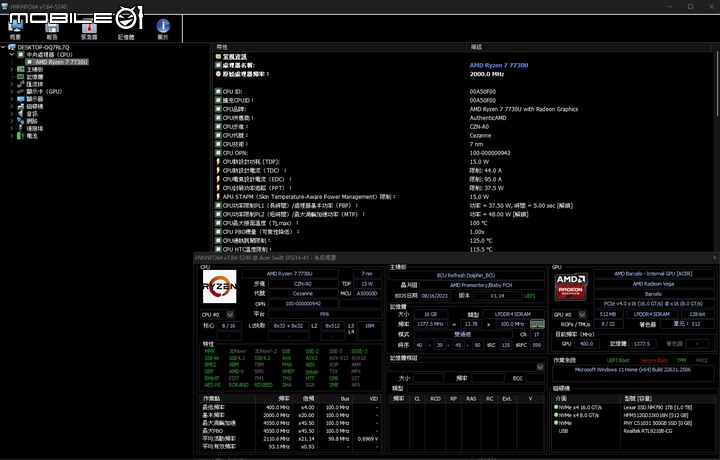Click the blue monitor tree icon
The height and width of the screenshot is (460, 720).
21,99
